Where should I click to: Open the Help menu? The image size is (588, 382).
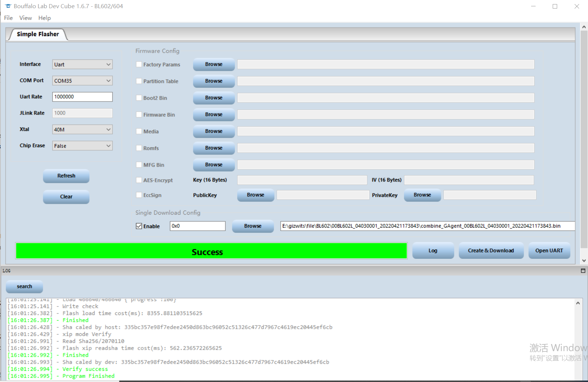[x=44, y=18]
